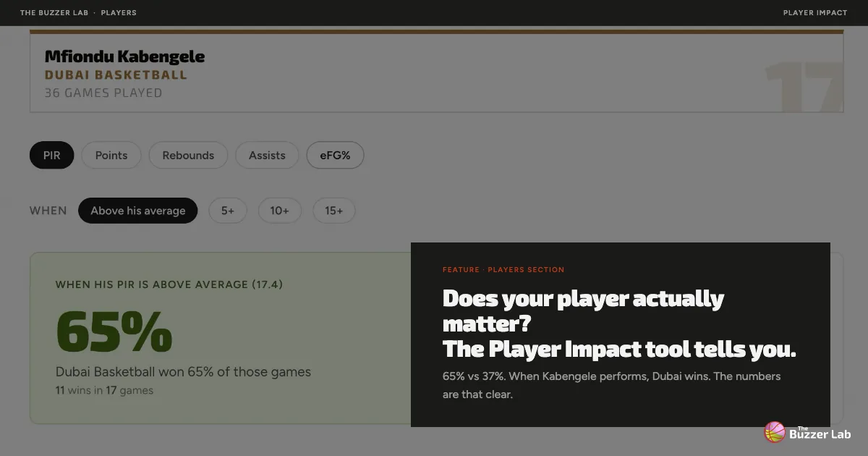Click '11 wins in 17 games' text
868x456 pixels.
point(104,390)
